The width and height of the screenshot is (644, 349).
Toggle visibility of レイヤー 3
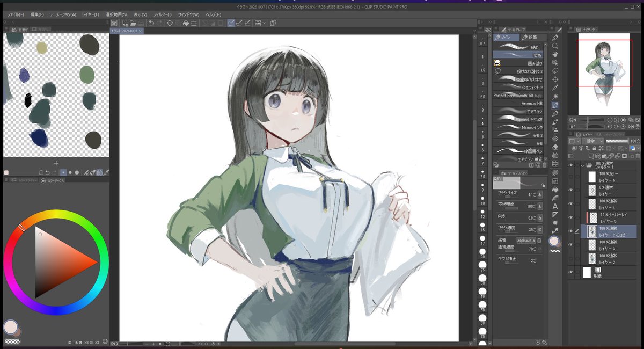570,245
